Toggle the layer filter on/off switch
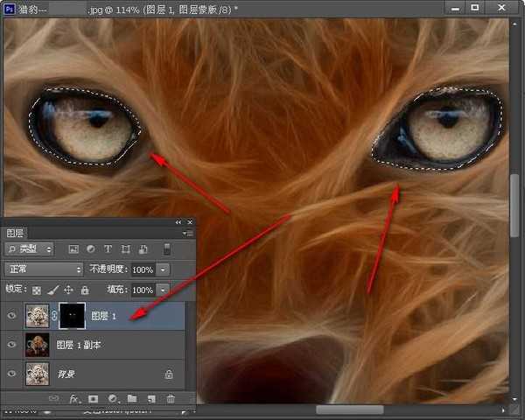Image resolution: width=525 pixels, height=420 pixels. (166, 249)
